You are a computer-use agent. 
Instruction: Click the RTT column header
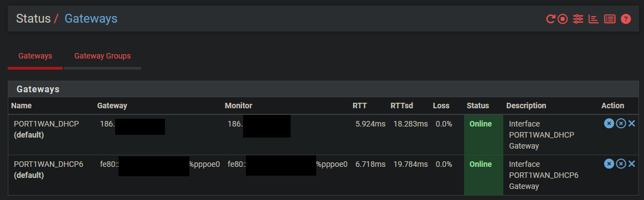click(x=359, y=106)
